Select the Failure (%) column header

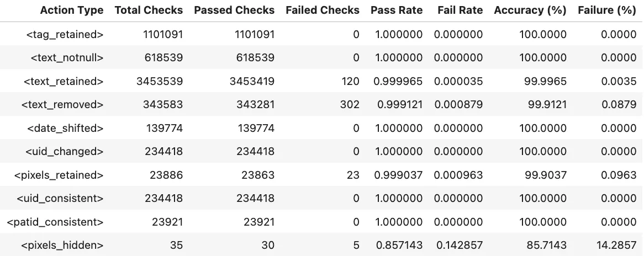[x=607, y=10]
